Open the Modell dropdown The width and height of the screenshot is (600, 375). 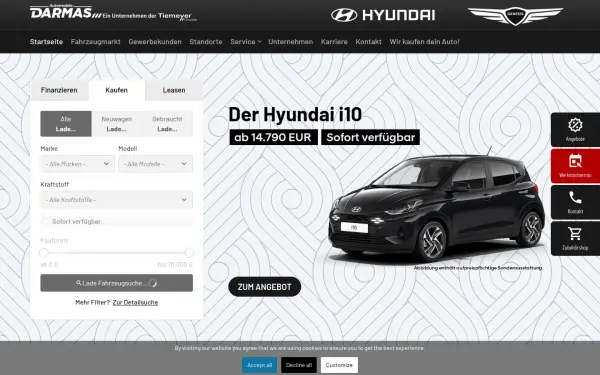(155, 164)
